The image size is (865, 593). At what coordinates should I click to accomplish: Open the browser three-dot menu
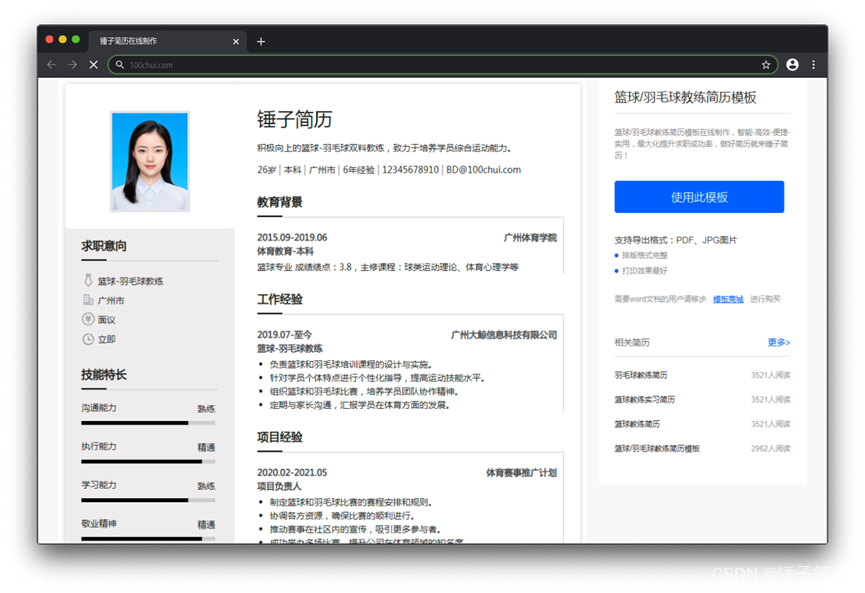coord(813,65)
